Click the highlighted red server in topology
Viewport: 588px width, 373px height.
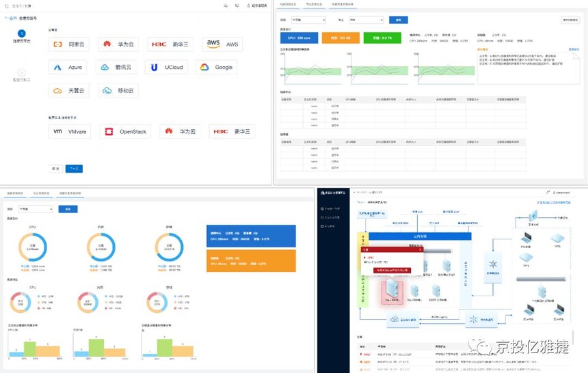click(x=392, y=290)
